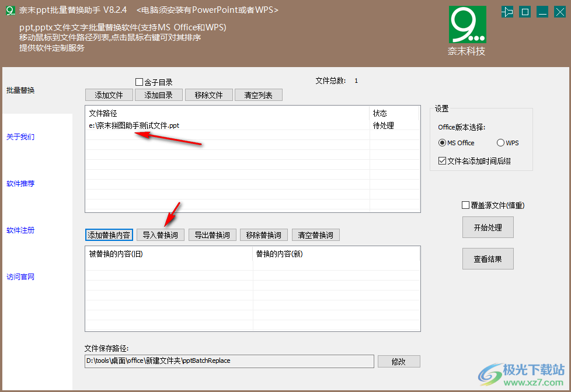The height and width of the screenshot is (392, 571).
Task: Open the 关于我们 tab
Action: point(20,137)
